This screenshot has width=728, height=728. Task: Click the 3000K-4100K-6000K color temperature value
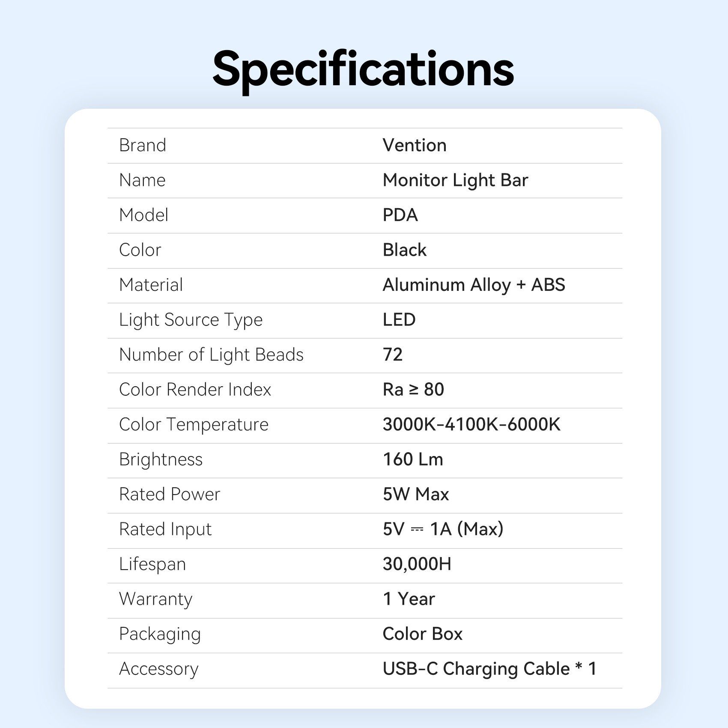[x=471, y=425]
